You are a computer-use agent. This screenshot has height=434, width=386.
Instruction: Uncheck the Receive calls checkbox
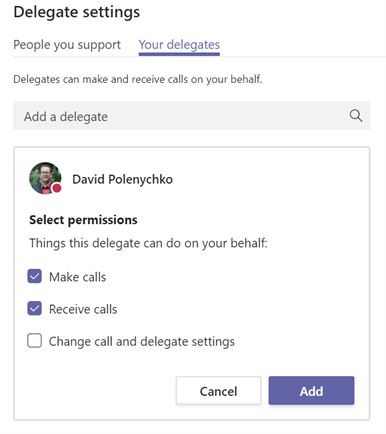[35, 309]
